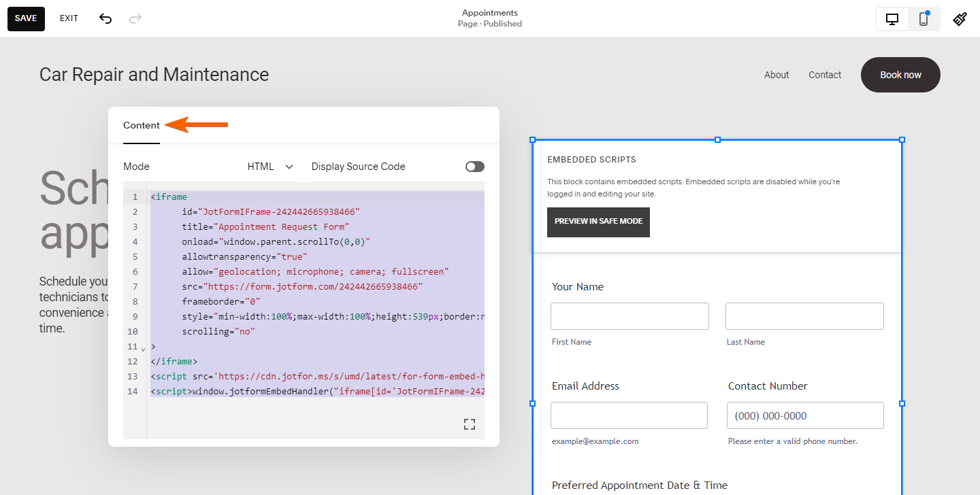Collapse code fold arrow on line 11
The width and height of the screenshot is (980, 495).
click(143, 348)
